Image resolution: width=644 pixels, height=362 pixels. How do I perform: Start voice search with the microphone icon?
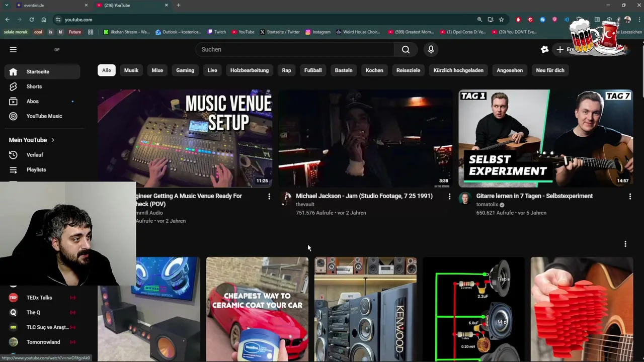click(431, 49)
